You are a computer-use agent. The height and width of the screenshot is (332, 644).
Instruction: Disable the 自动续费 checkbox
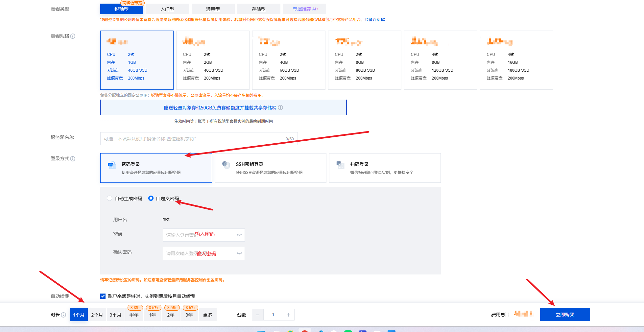[103, 296]
